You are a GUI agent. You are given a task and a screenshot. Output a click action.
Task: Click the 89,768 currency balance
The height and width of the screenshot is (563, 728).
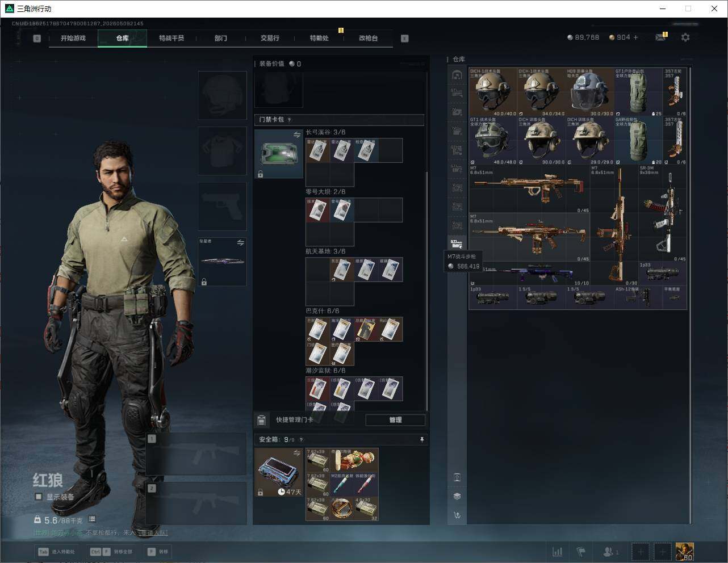tap(583, 37)
